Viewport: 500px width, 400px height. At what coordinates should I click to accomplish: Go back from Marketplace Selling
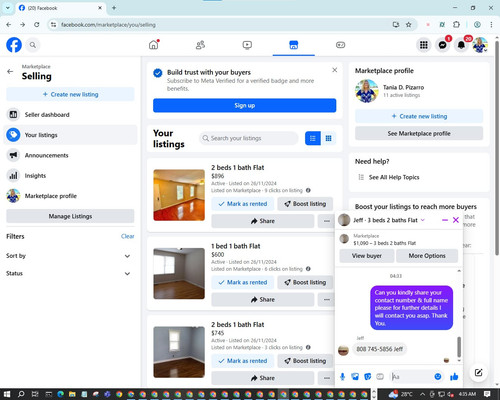pos(10,71)
